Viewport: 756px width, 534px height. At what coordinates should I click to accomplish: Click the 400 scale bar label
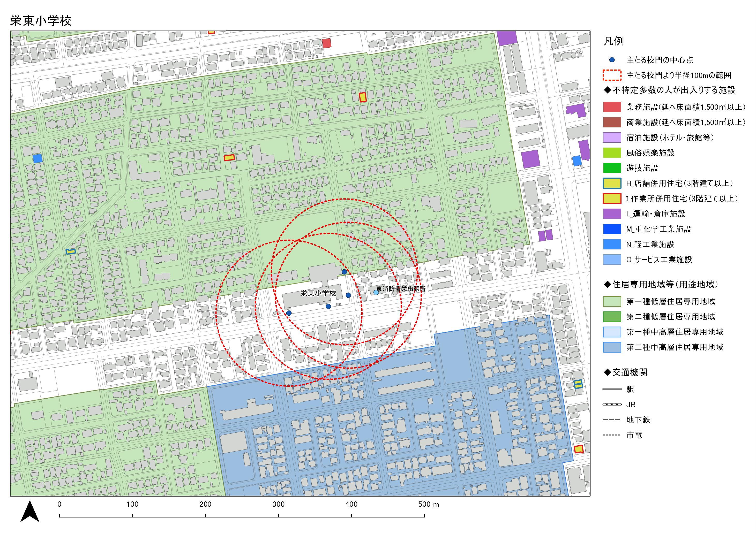[x=351, y=504]
